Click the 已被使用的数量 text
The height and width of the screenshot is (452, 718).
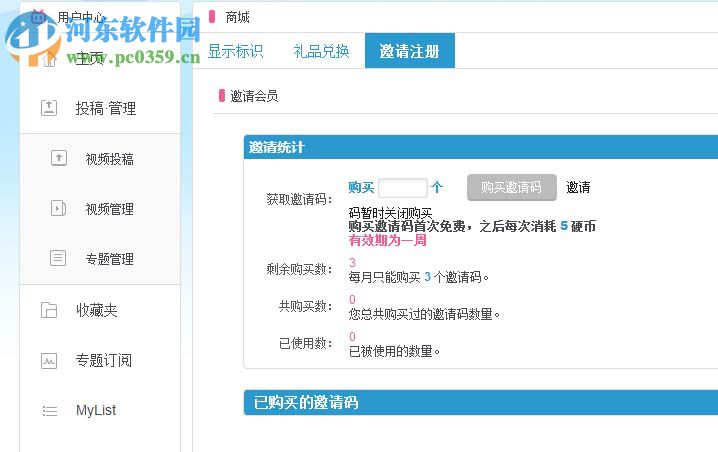[394, 351]
